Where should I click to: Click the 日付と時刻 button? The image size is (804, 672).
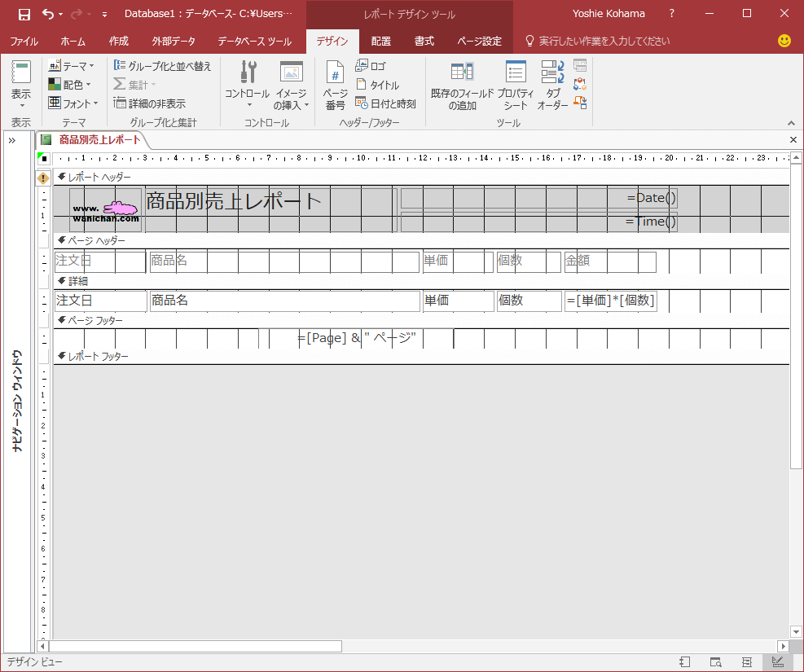tap(385, 103)
